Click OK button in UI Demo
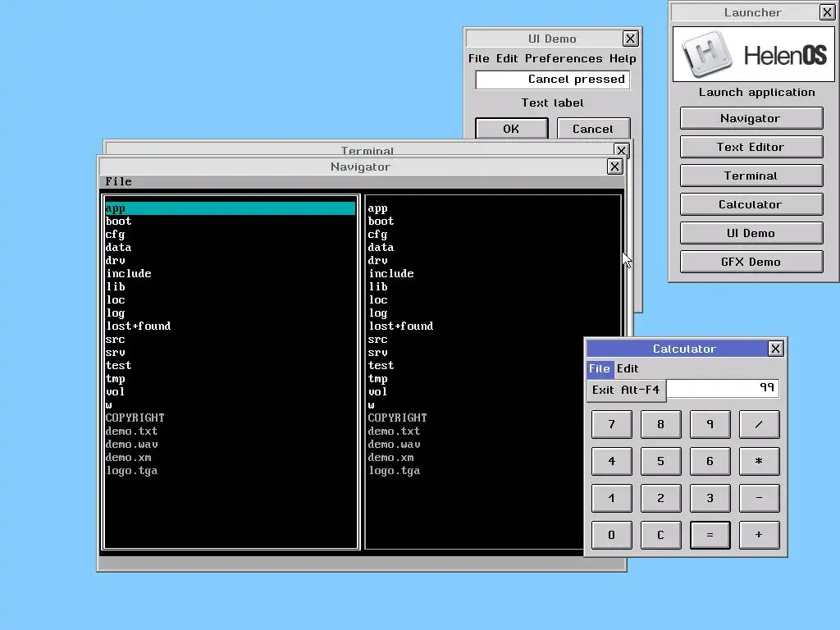840x630 pixels. click(x=512, y=129)
